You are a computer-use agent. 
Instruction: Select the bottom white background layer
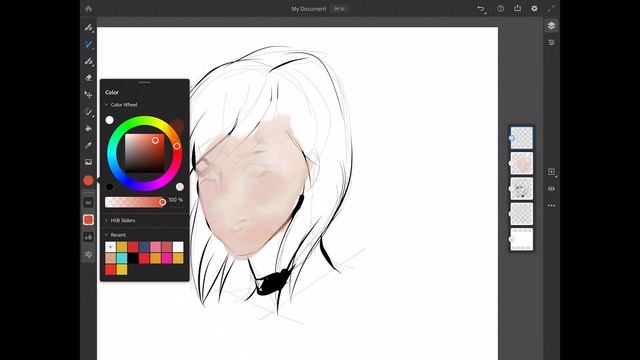coord(522,239)
